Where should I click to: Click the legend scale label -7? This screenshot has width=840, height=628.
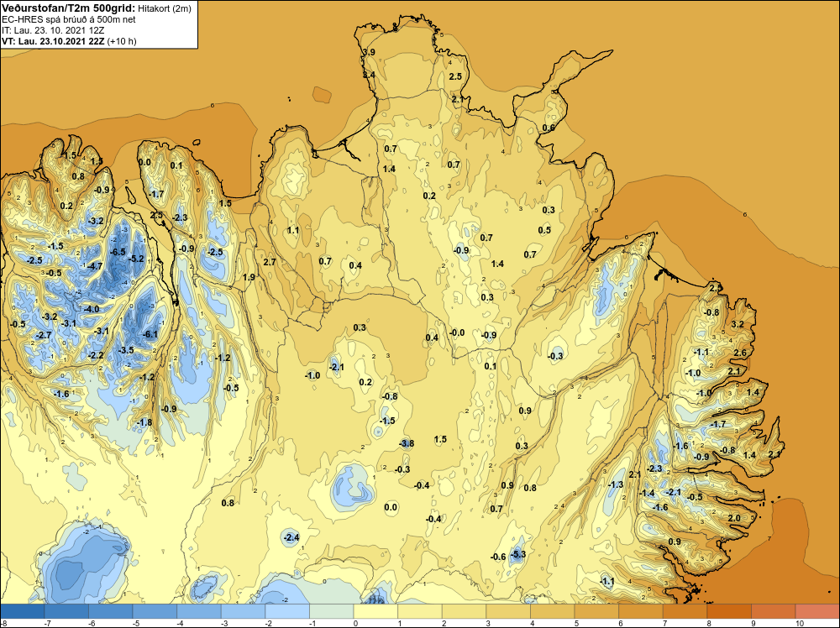pyautogui.click(x=47, y=623)
